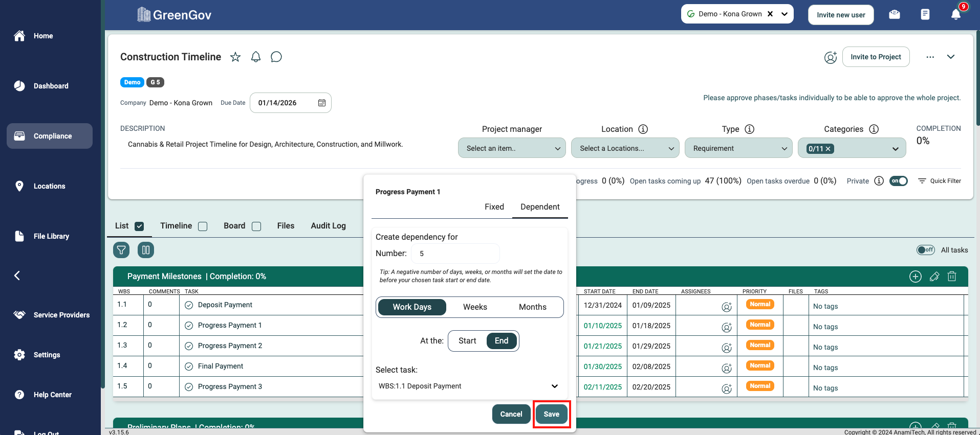Viewport: 980px width, 435px height.
Task: Select the End option for At the
Action: [x=502, y=341]
